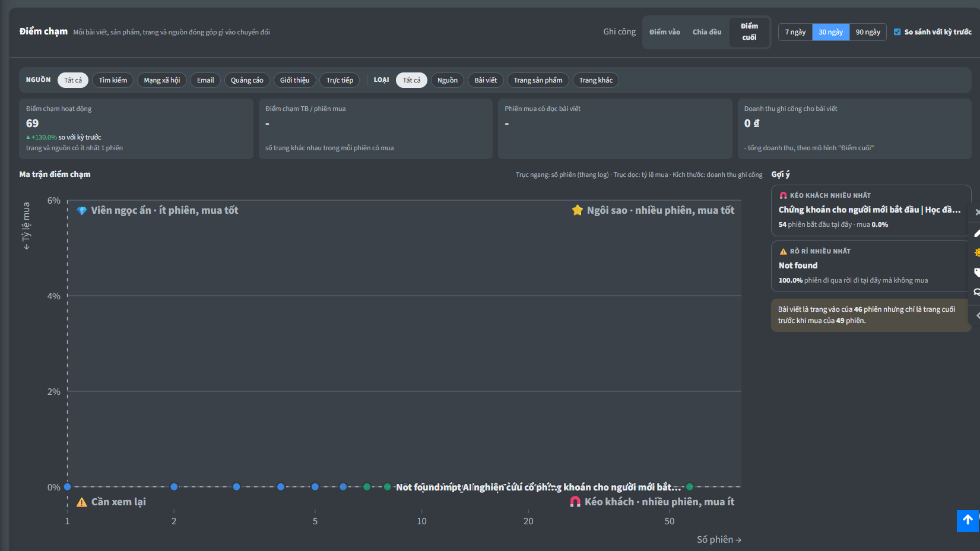980x551 pixels.
Task: Click the magnet icon in Kéo khách nhiều nhất card
Action: [x=783, y=195]
